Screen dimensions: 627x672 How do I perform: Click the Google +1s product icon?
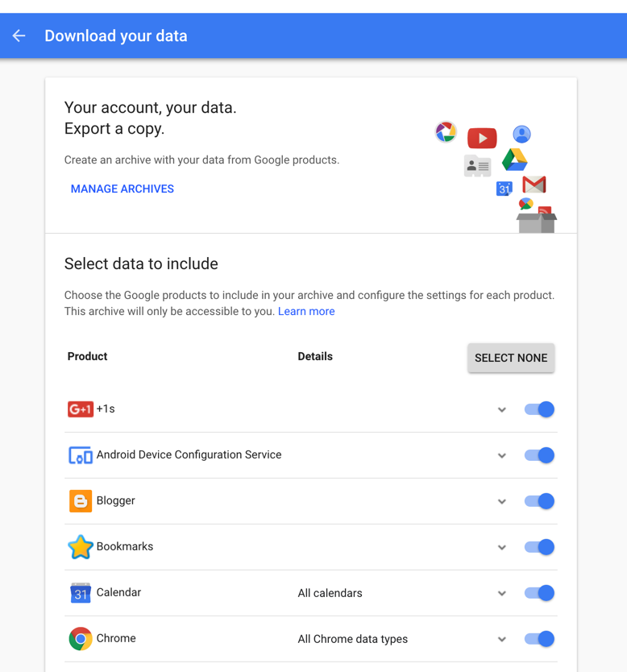pyautogui.click(x=80, y=409)
